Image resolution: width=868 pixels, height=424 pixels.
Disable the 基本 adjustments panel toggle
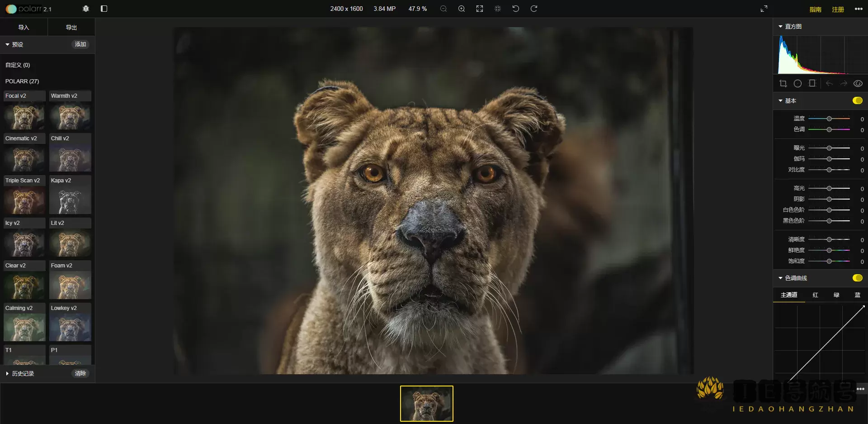(858, 100)
